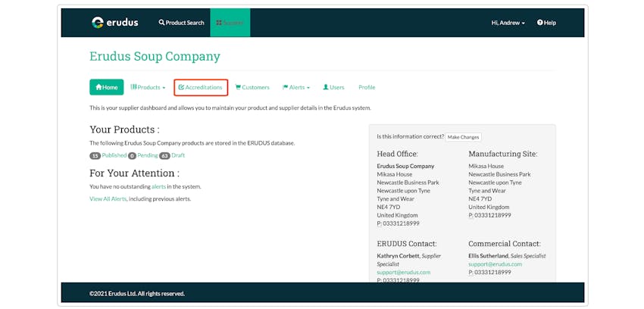
Task: Click 'NE4 7YD' postcode under Head Office
Action: coord(388,208)
